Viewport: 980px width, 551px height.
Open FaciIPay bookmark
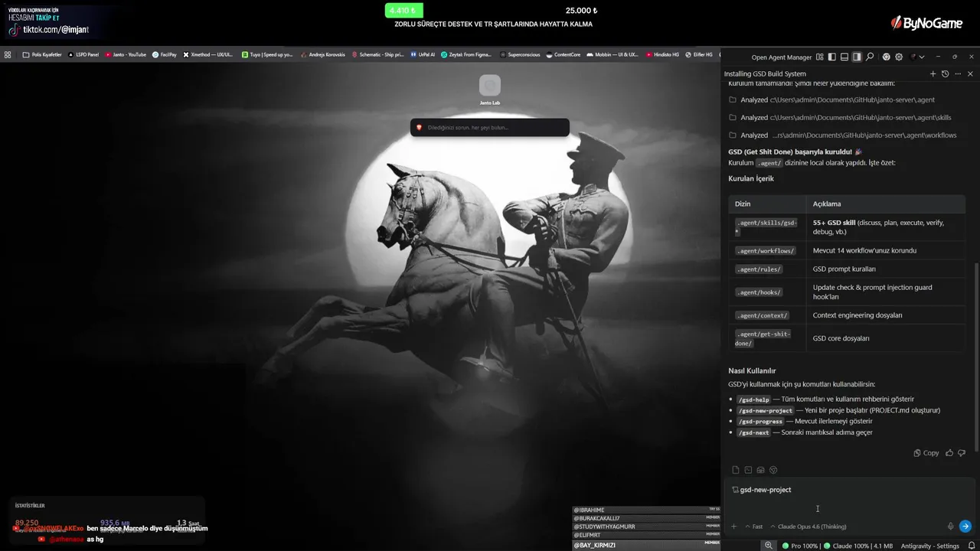tap(165, 55)
